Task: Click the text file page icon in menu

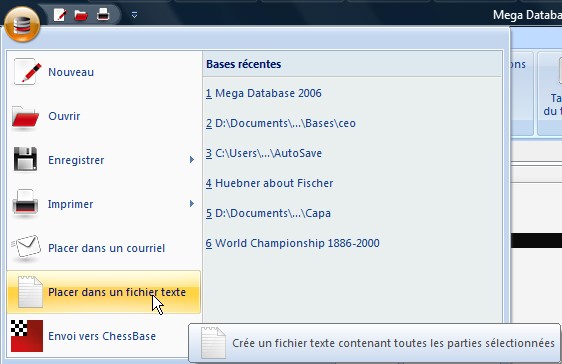Action: pos(30,292)
